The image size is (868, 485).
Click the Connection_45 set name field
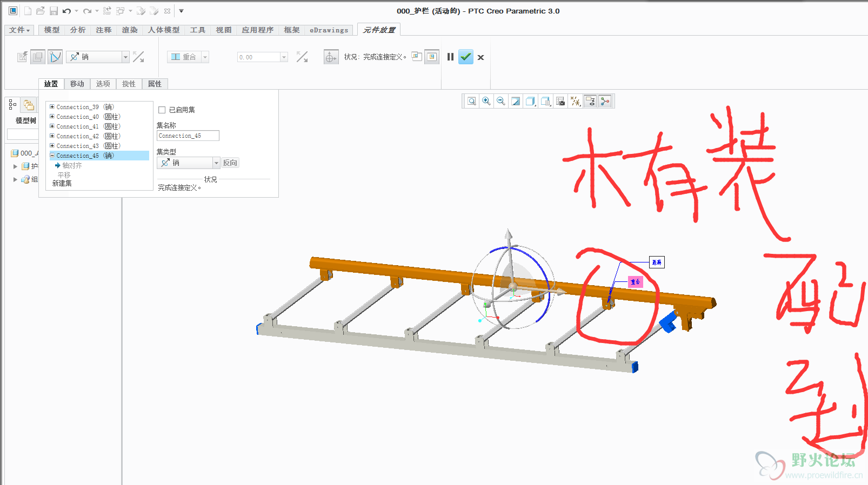(188, 136)
